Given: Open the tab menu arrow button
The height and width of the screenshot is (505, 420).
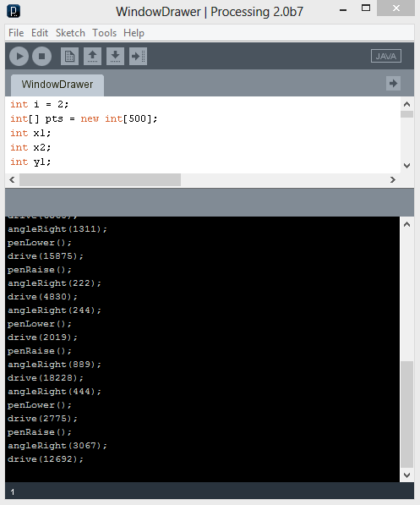Looking at the screenshot, I should pos(393,84).
